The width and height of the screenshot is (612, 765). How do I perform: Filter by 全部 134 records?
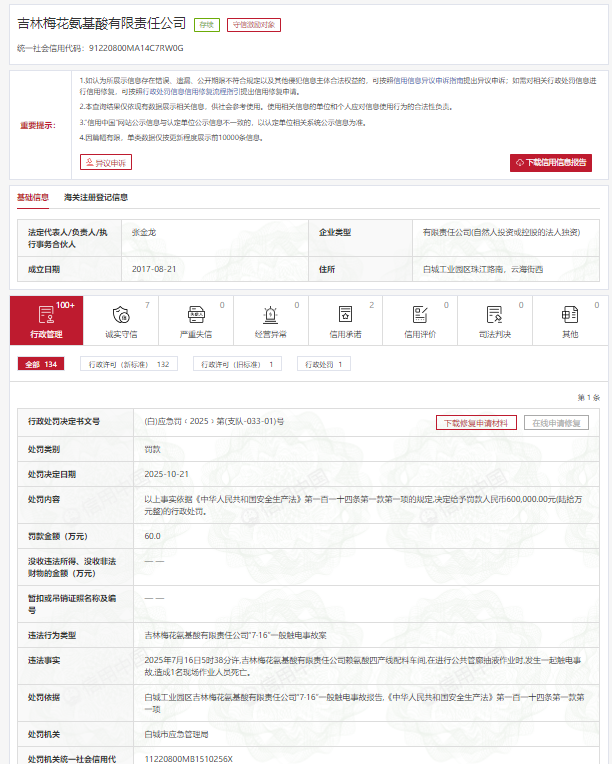[41, 364]
